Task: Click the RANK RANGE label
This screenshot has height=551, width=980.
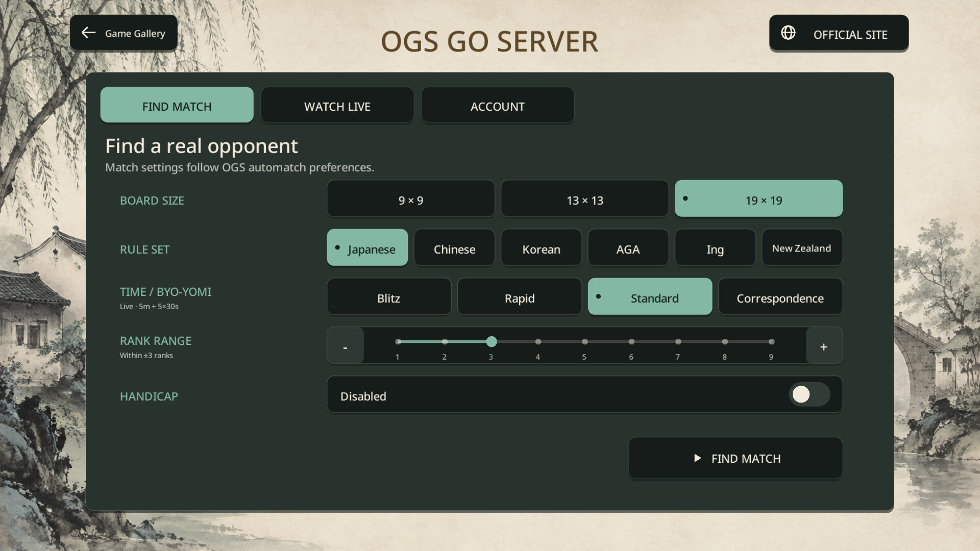Action: pyautogui.click(x=156, y=341)
